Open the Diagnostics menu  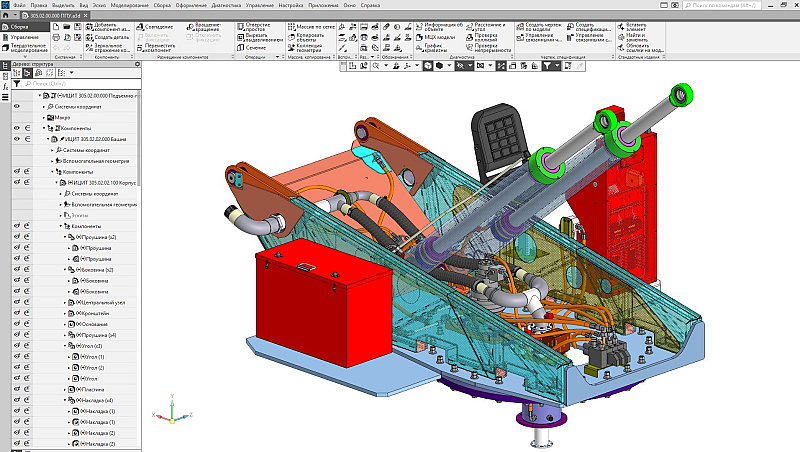[x=228, y=6]
